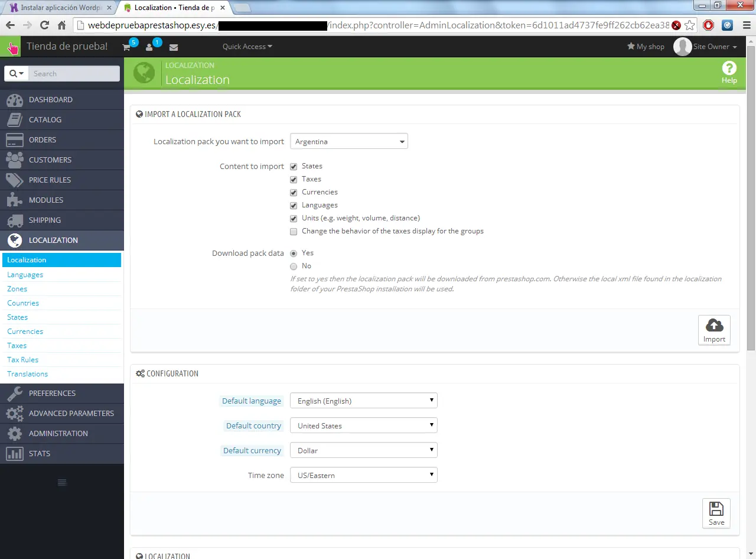Click the Orders credit card icon
Viewport: 756px width, 559px height.
(14, 140)
